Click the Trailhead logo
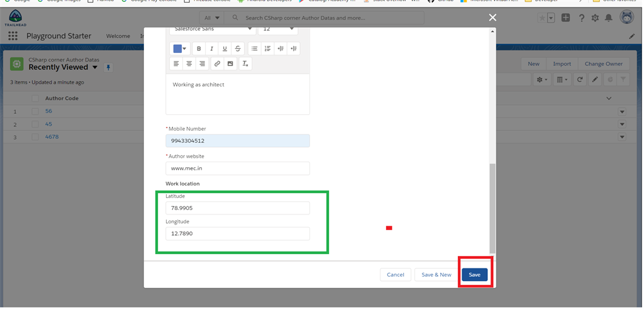This screenshot has height=310, width=644. (15, 18)
